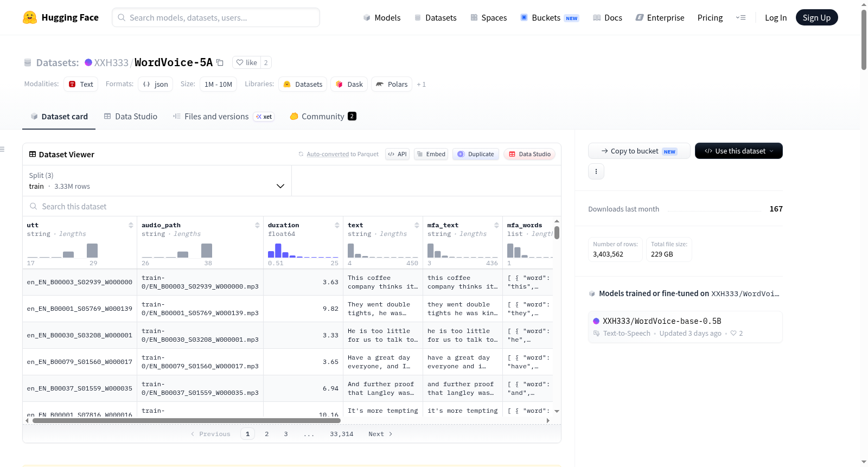Copy the dataset name WordVoice-5A

click(220, 62)
